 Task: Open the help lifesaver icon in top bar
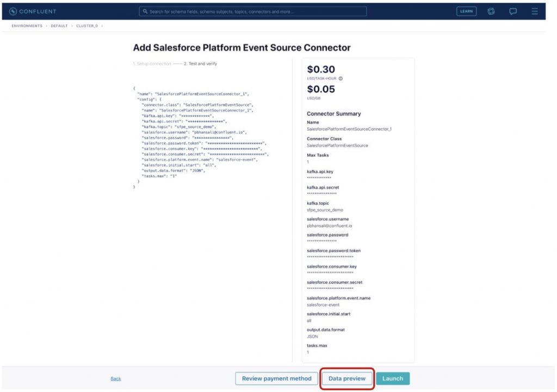pyautogui.click(x=491, y=11)
